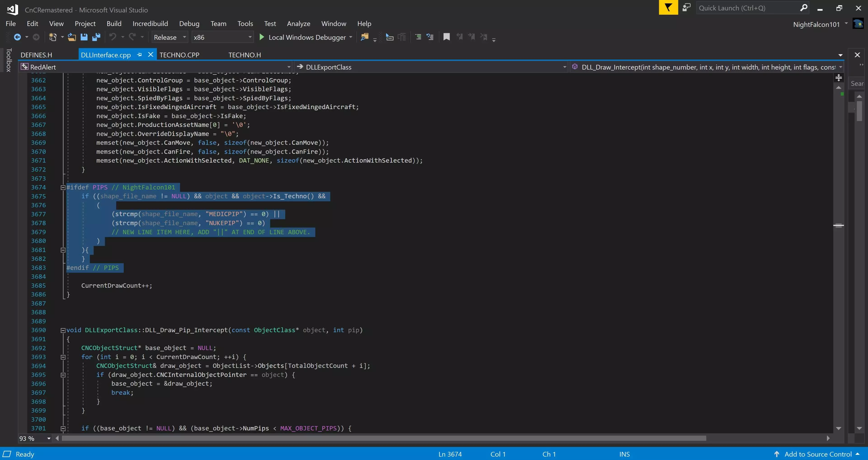Click the Open File folder icon
The image size is (868, 460).
[x=71, y=37]
